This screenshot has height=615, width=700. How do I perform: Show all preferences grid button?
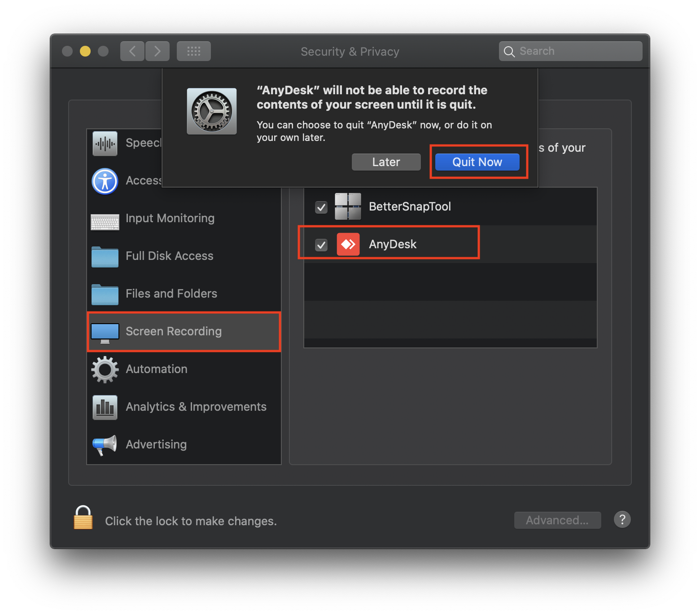[x=194, y=51]
